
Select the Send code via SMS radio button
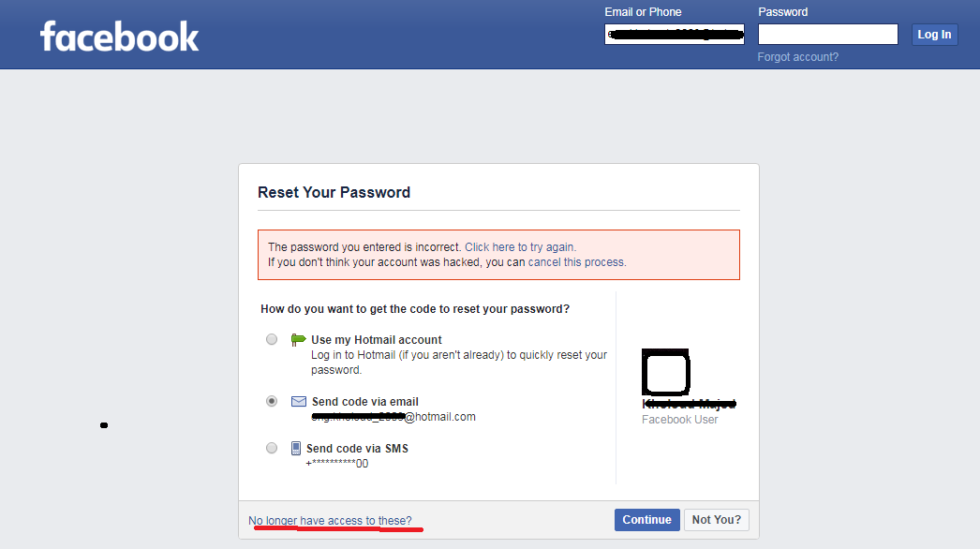(272, 449)
